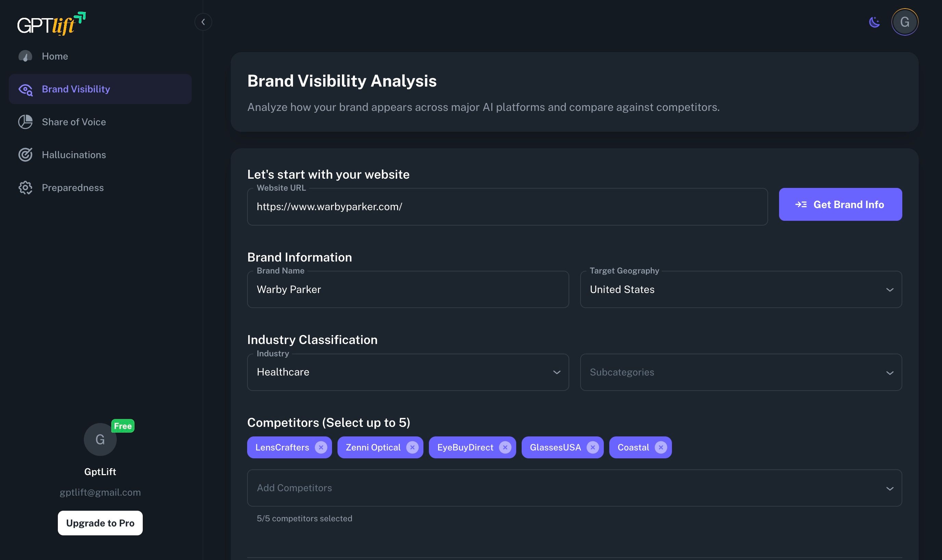This screenshot has width=942, height=560.
Task: Remove the LensCrafters competitor chip
Action: point(321,447)
